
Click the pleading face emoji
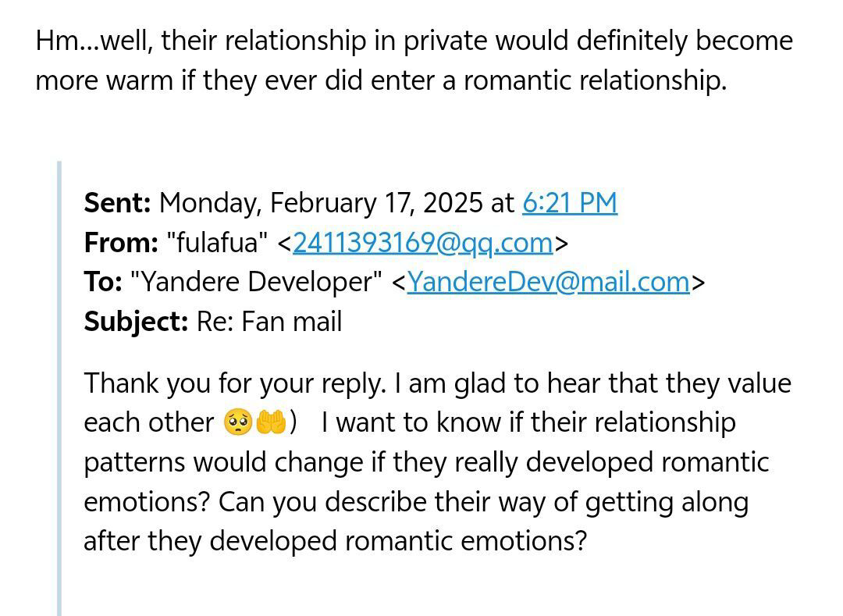pos(237,422)
